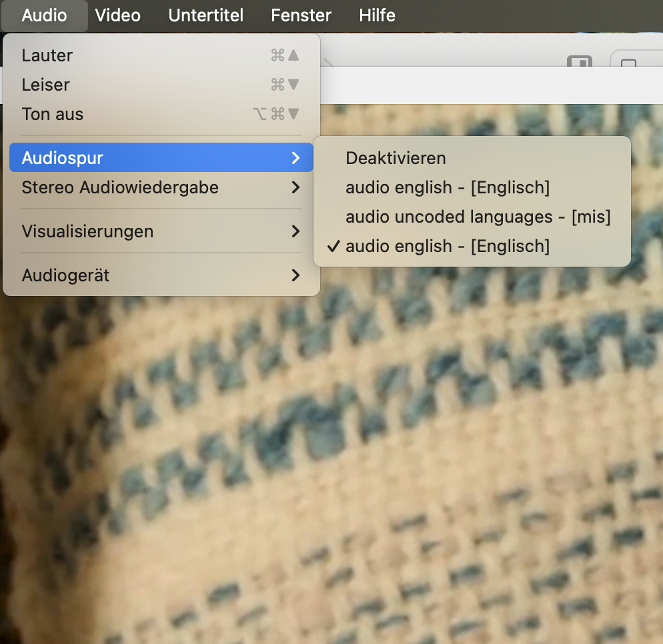Select Ton aus to mute audio

[x=161, y=114]
